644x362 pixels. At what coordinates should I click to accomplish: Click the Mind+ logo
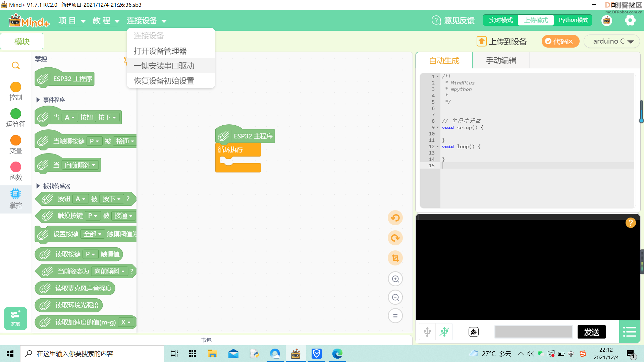coord(29,21)
